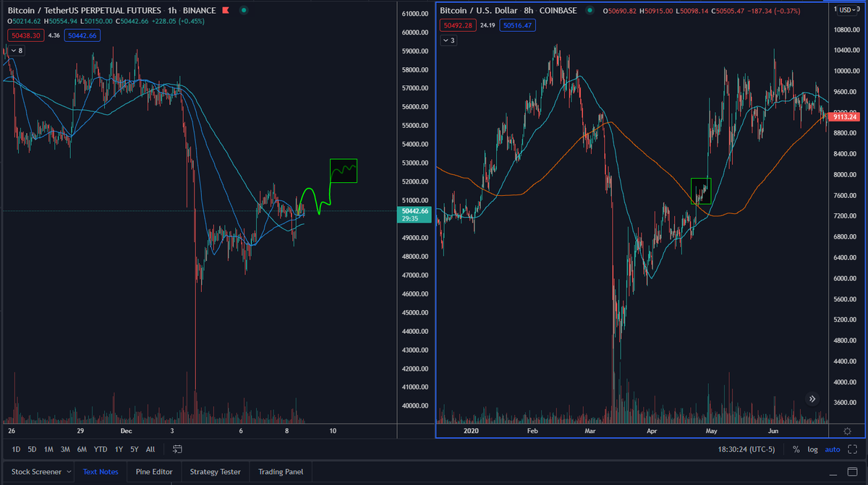The height and width of the screenshot is (485, 868).
Task: Open chart settings gear icon
Action: coord(847,431)
